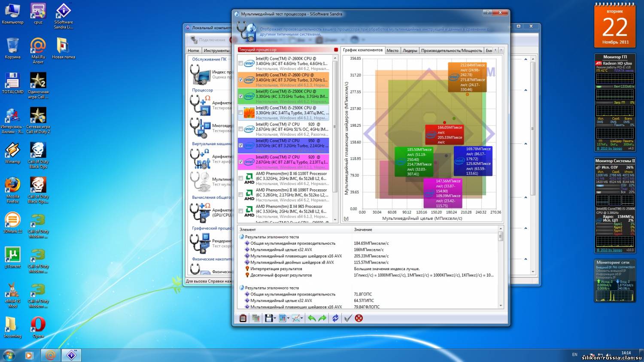Image resolution: width=644 pixels, height=362 pixels.
Task: Click the Индекс stethoscope icon in back window
Action: 200,74
